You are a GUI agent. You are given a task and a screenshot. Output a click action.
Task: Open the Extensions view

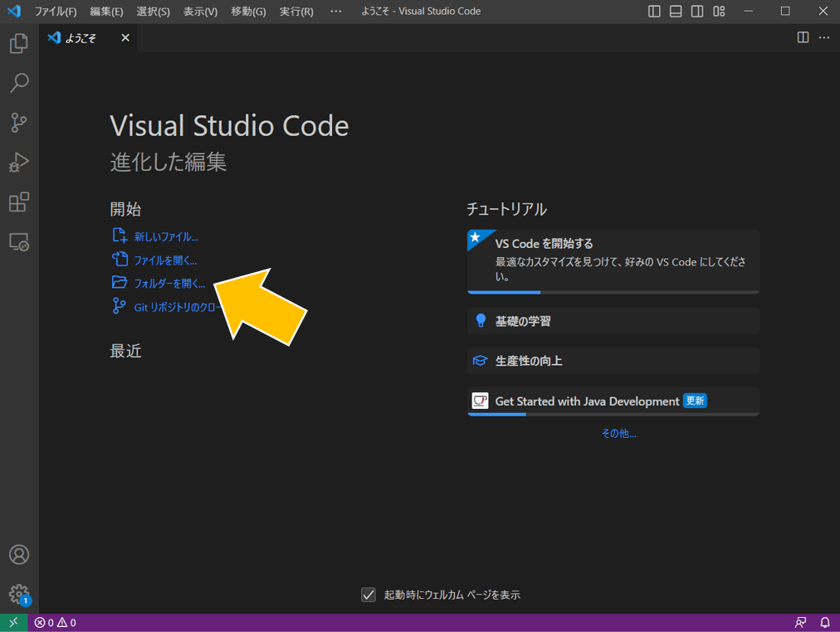tap(19, 202)
